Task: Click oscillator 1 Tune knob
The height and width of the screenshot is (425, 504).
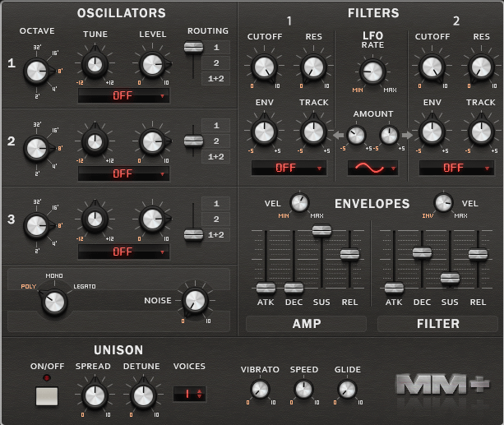Action: point(95,65)
